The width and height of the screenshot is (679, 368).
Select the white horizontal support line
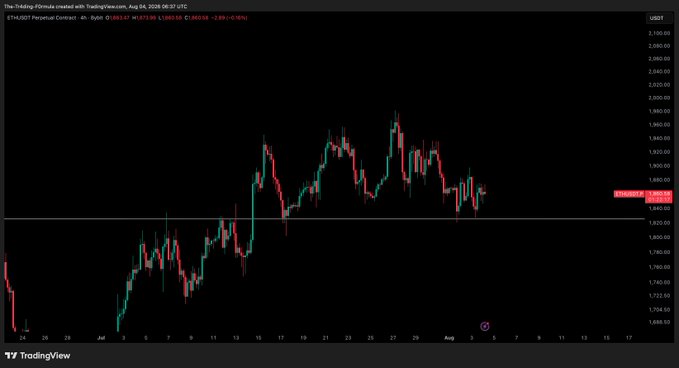click(x=324, y=219)
